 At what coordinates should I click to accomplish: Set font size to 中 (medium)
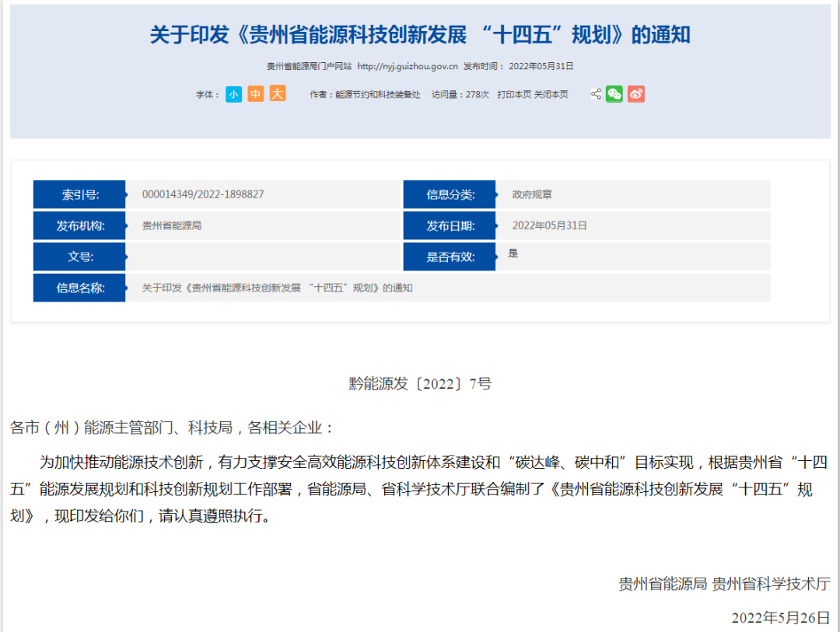(255, 93)
